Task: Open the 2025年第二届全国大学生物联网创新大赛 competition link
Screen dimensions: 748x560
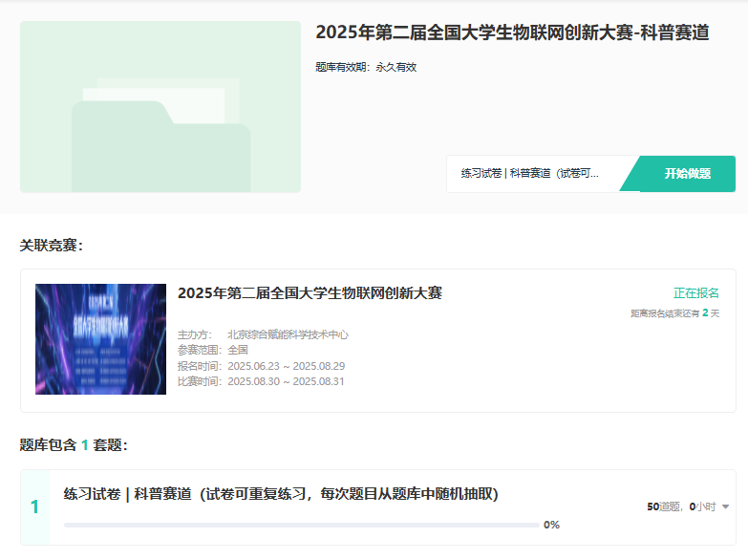Action: click(x=310, y=293)
